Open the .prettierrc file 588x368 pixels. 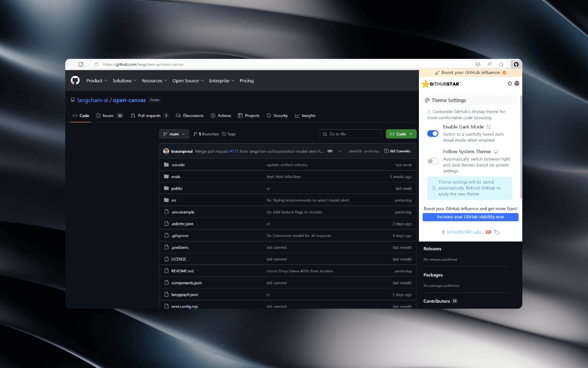pos(180,247)
